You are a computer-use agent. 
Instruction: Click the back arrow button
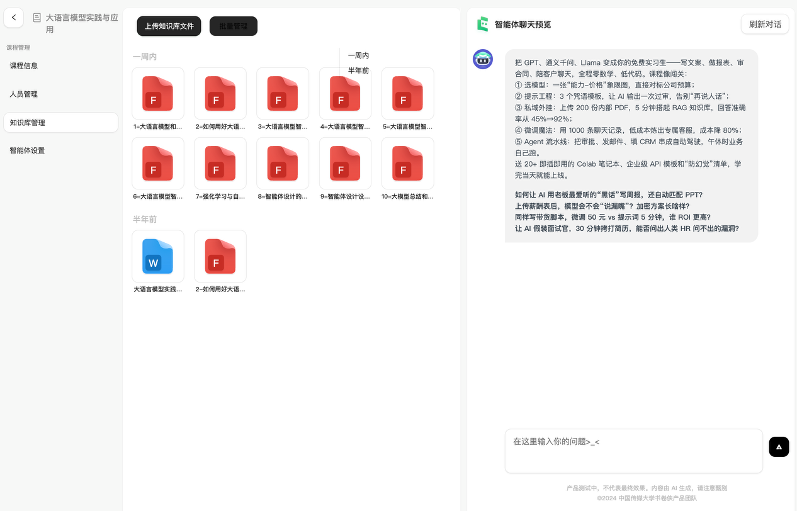15,18
